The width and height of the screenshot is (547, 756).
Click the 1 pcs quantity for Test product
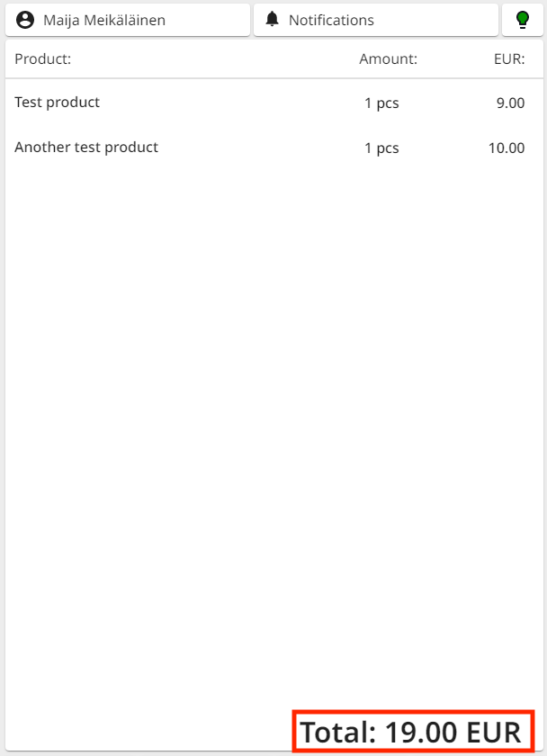(x=381, y=103)
